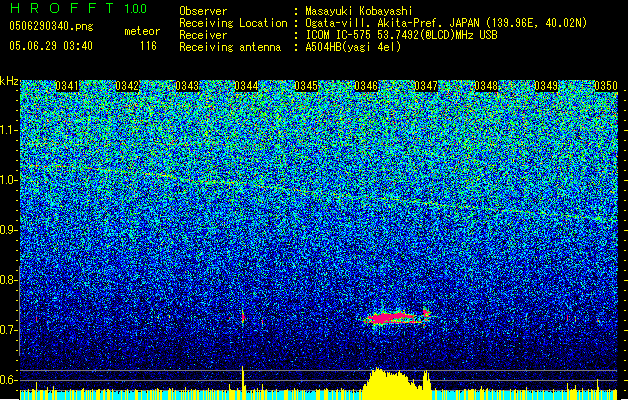
Task: Click the 0346 time marker
Action: 366,86
